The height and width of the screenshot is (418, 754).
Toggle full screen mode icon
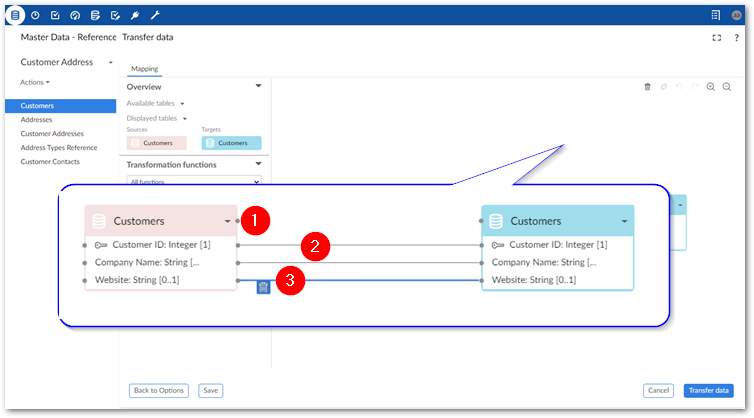(x=716, y=38)
